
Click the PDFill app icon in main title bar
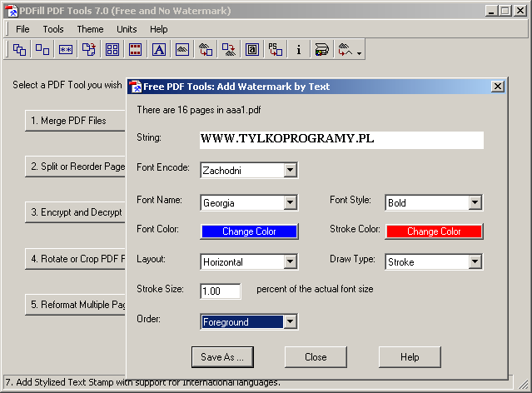point(12,11)
